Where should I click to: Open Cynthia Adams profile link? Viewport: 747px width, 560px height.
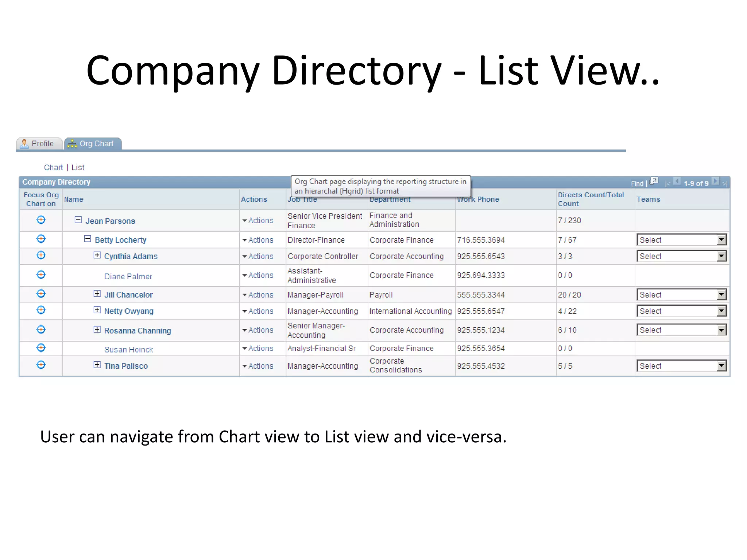click(131, 256)
